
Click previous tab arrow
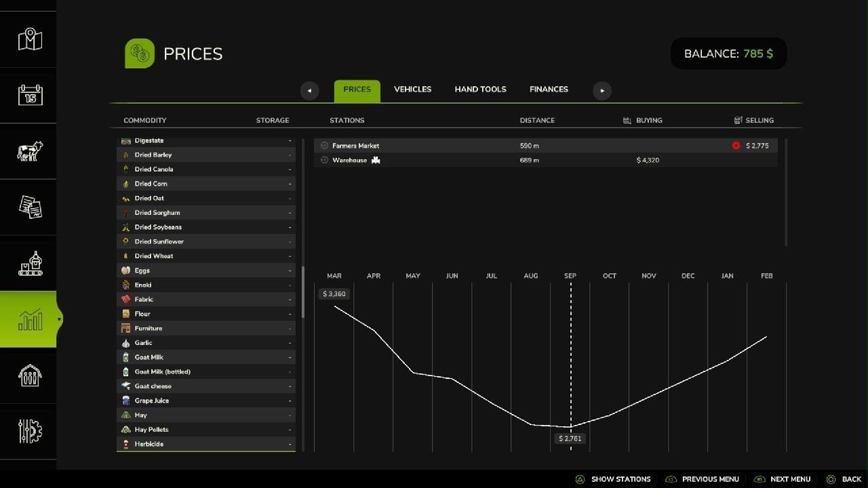tap(309, 90)
